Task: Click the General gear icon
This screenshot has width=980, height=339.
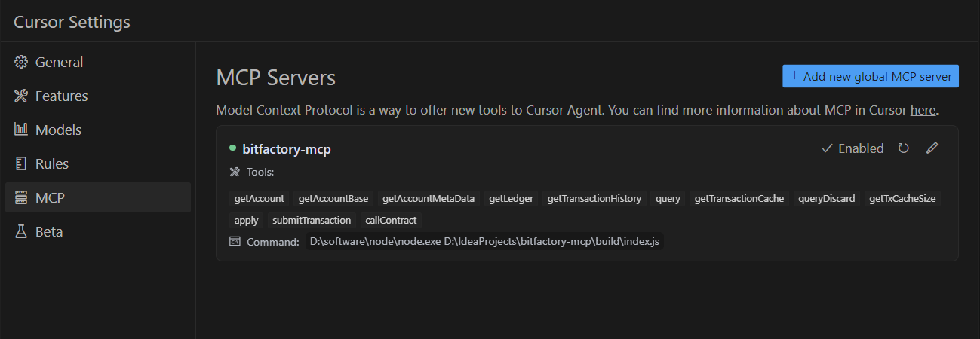Action: point(21,62)
